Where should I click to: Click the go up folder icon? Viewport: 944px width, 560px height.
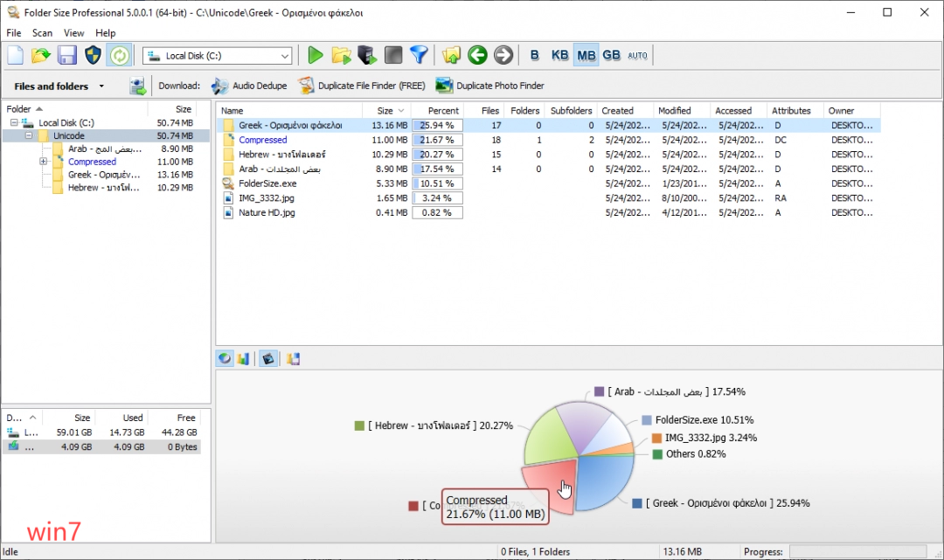[x=451, y=54]
